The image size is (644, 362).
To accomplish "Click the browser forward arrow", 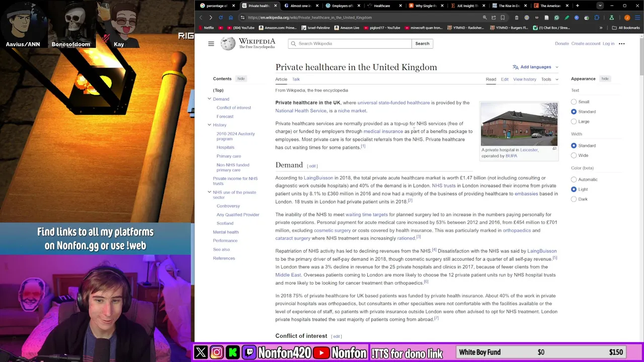I will point(211,18).
